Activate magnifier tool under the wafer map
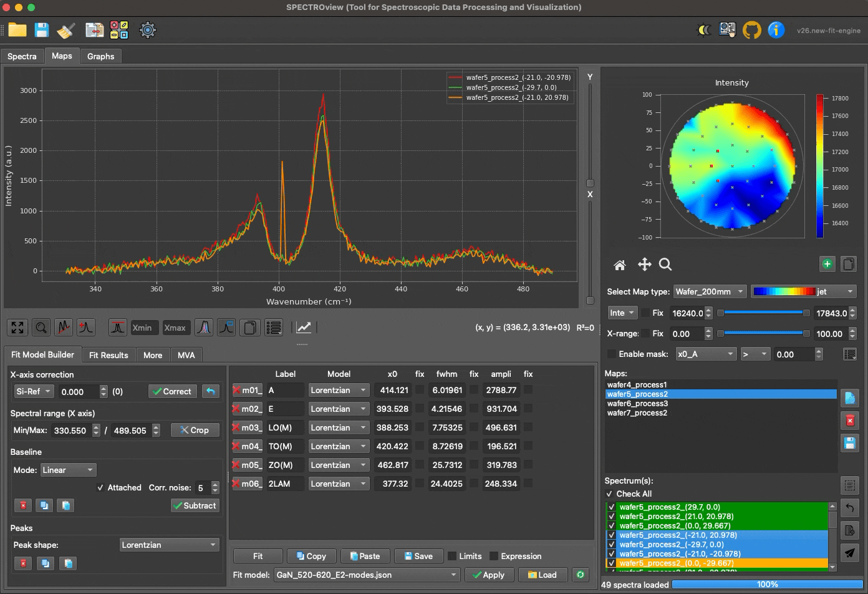 (665, 265)
